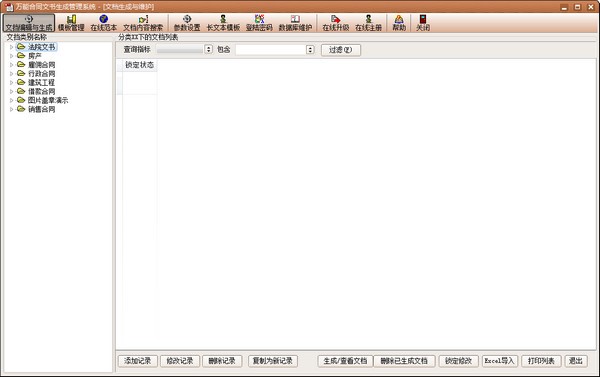Image resolution: width=600 pixels, height=377 pixels.
Task: Expand the 法院文书 tree node
Action: point(11,47)
